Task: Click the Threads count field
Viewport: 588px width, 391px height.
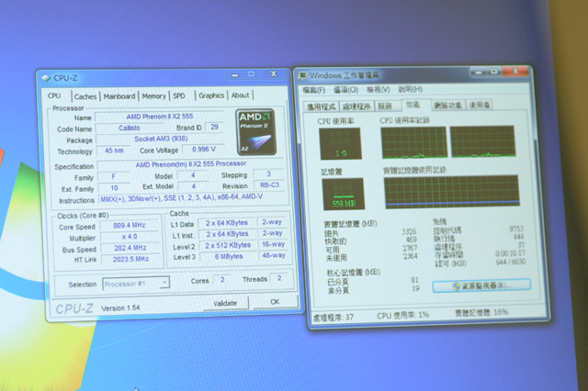Action: point(279,278)
